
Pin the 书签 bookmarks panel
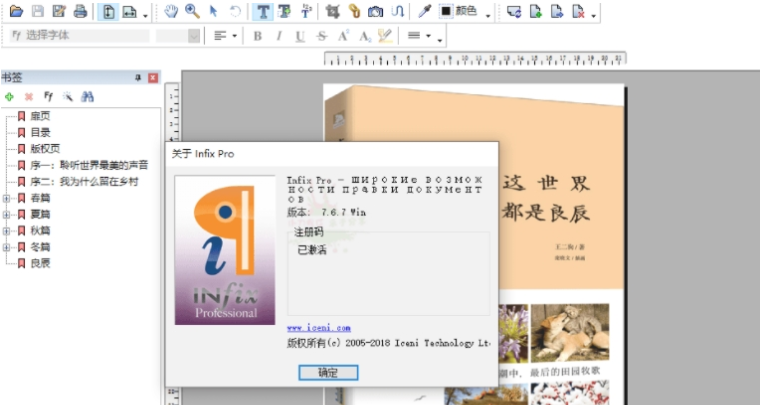pyautogui.click(x=138, y=78)
